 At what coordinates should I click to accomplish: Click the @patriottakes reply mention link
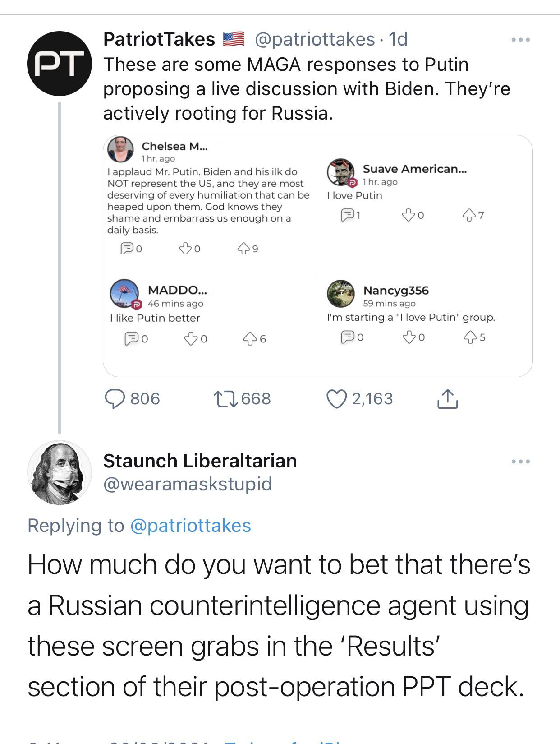click(x=190, y=526)
